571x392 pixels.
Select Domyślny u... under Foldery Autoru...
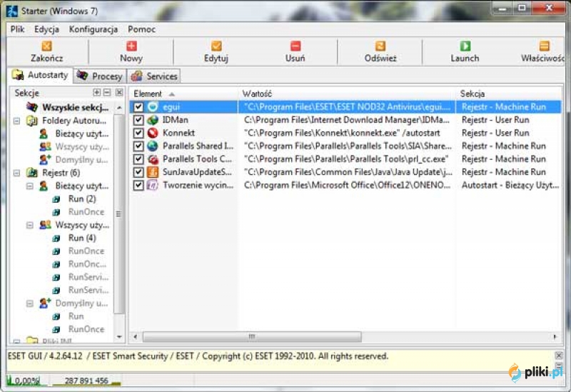tap(81, 159)
